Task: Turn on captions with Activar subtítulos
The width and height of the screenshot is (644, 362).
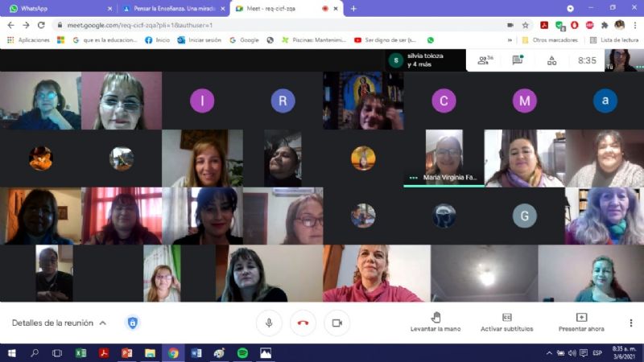Action: click(x=507, y=323)
